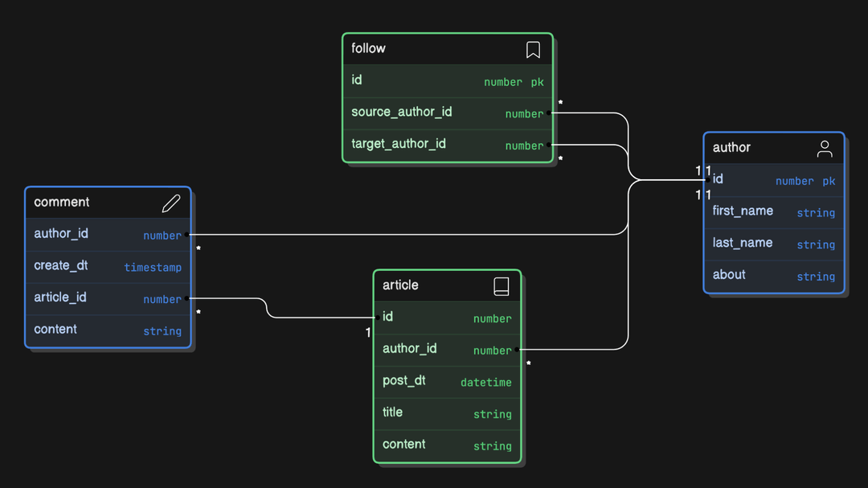Open the timestamp type on comment's create_dt
The image size is (868, 488).
tap(153, 268)
